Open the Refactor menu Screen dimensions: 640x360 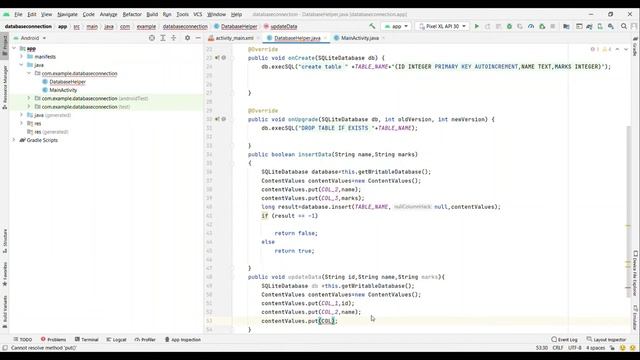pyautogui.click(x=132, y=14)
